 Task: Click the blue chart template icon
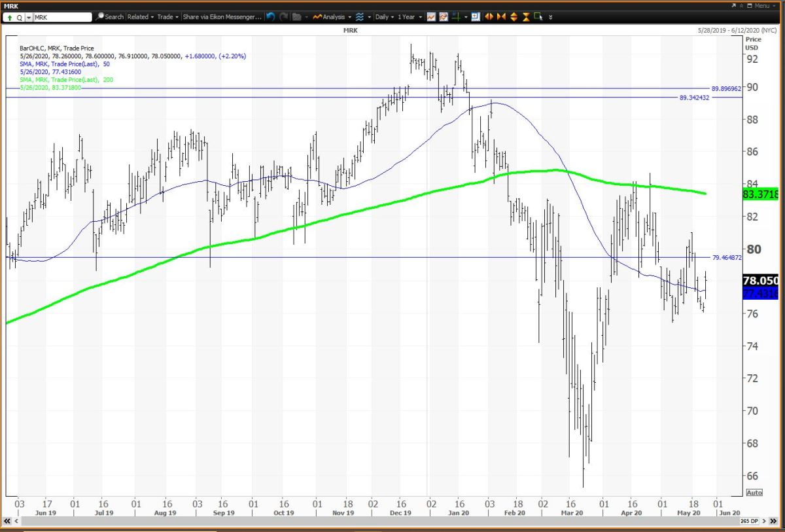(x=476, y=16)
